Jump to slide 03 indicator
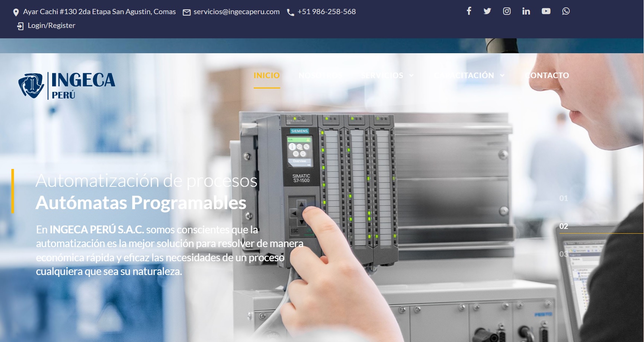 (x=564, y=254)
